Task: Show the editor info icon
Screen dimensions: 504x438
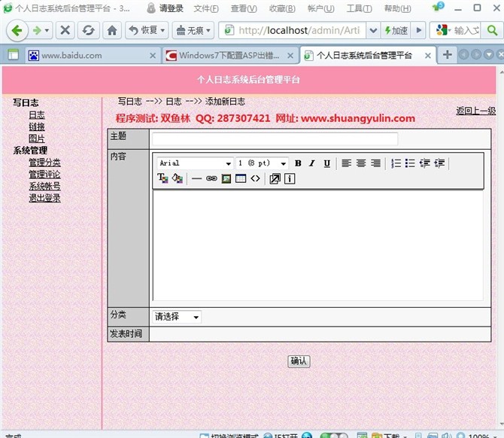Action: point(290,178)
